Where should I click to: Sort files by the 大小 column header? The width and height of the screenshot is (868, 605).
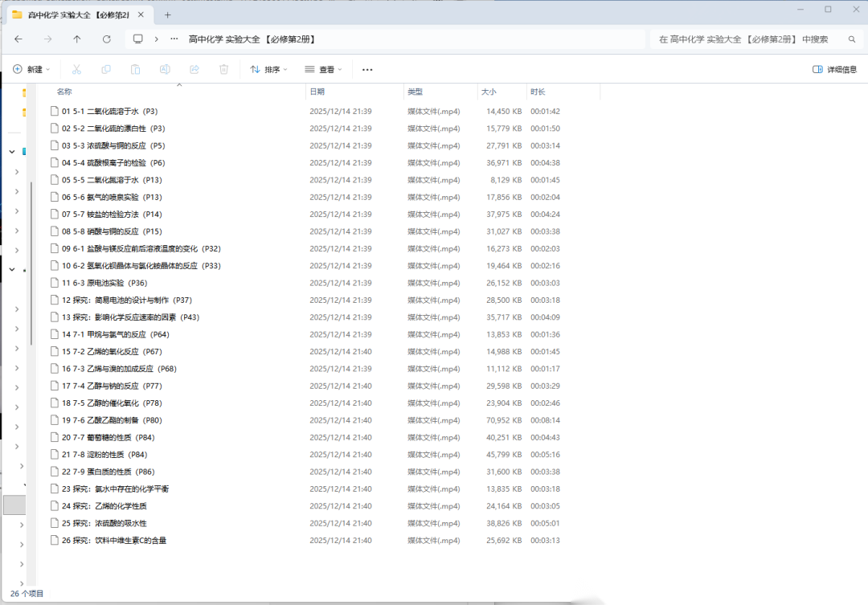[x=489, y=92]
